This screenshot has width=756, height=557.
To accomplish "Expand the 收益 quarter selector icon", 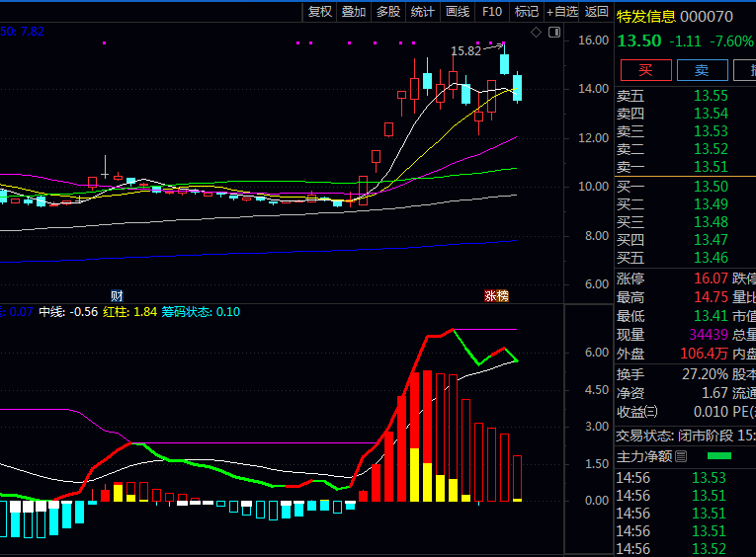I will pos(652,412).
